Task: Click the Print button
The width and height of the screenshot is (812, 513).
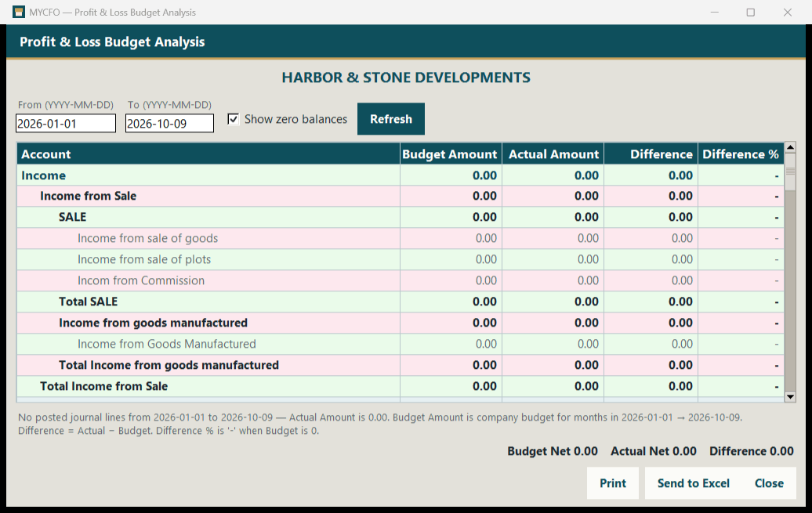Action: tap(613, 483)
